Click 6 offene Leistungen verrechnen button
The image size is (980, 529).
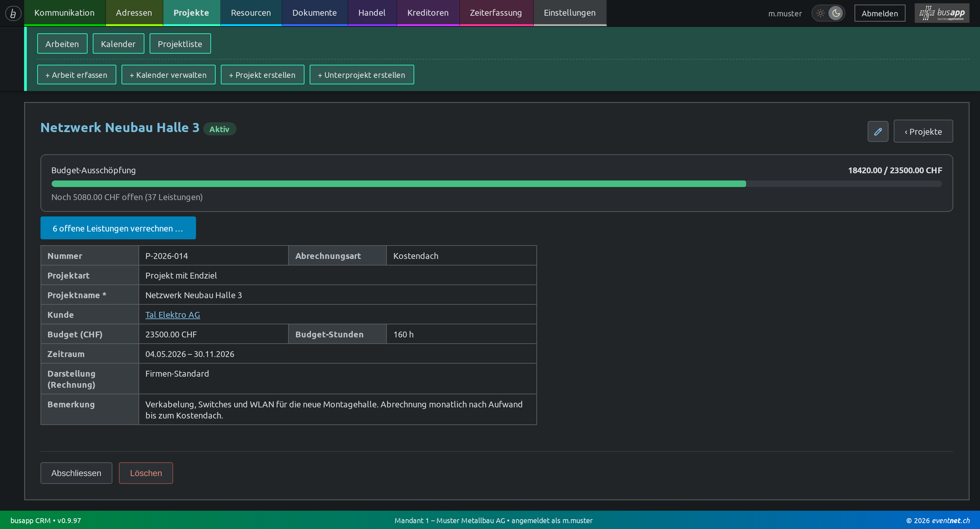click(118, 228)
